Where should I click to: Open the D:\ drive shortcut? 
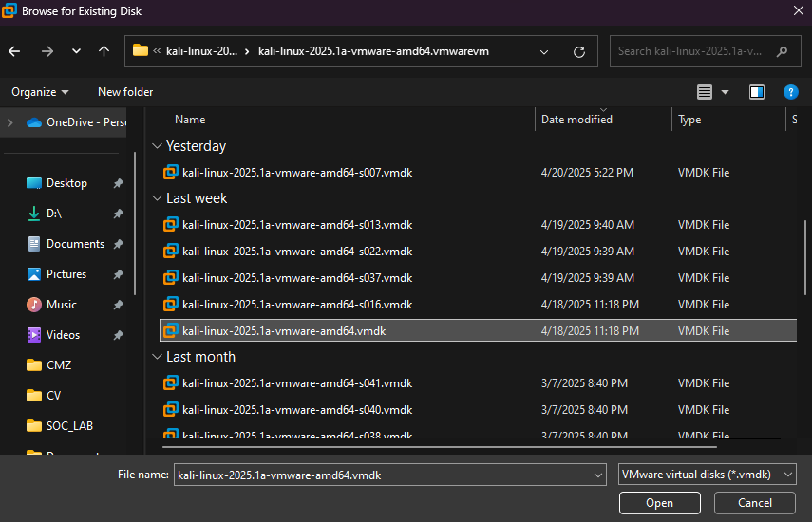[x=54, y=214]
